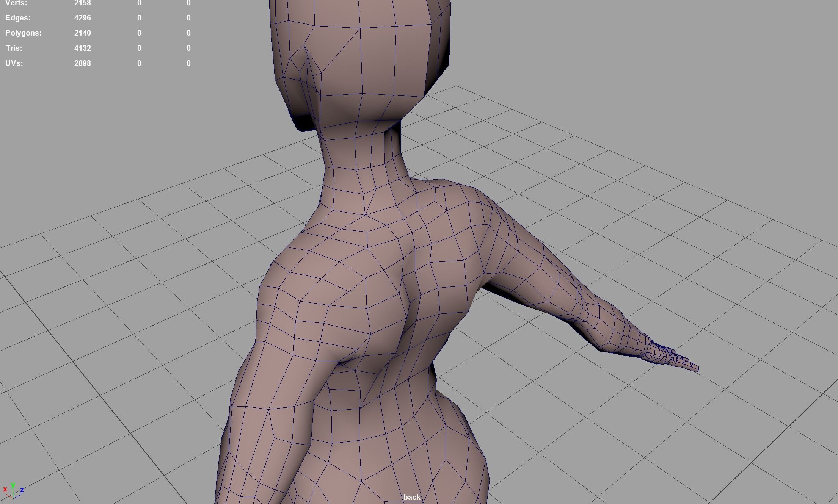Image resolution: width=838 pixels, height=504 pixels.
Task: Click the "Tris:" heads-up display label
Action: click(14, 48)
